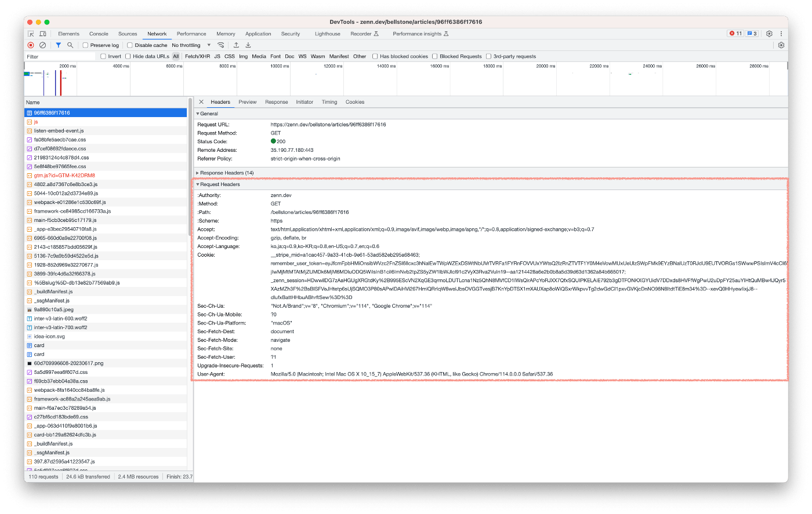This screenshot has width=812, height=514.
Task: Check Has blocked cookies checkbox
Action: click(375, 56)
